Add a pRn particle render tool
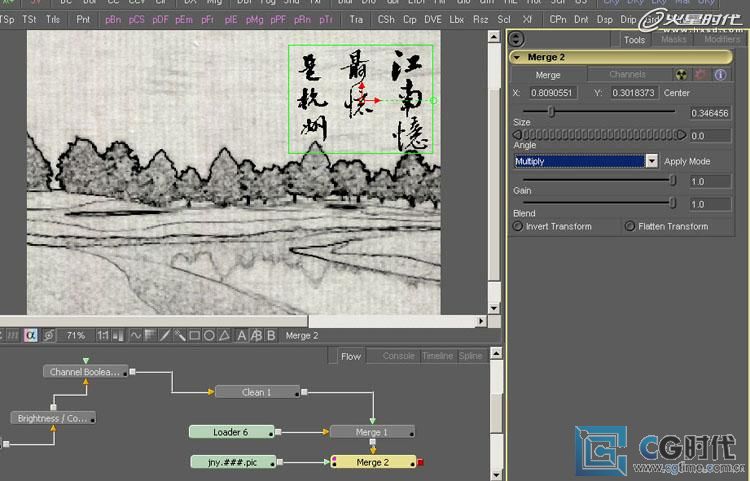 [302, 20]
